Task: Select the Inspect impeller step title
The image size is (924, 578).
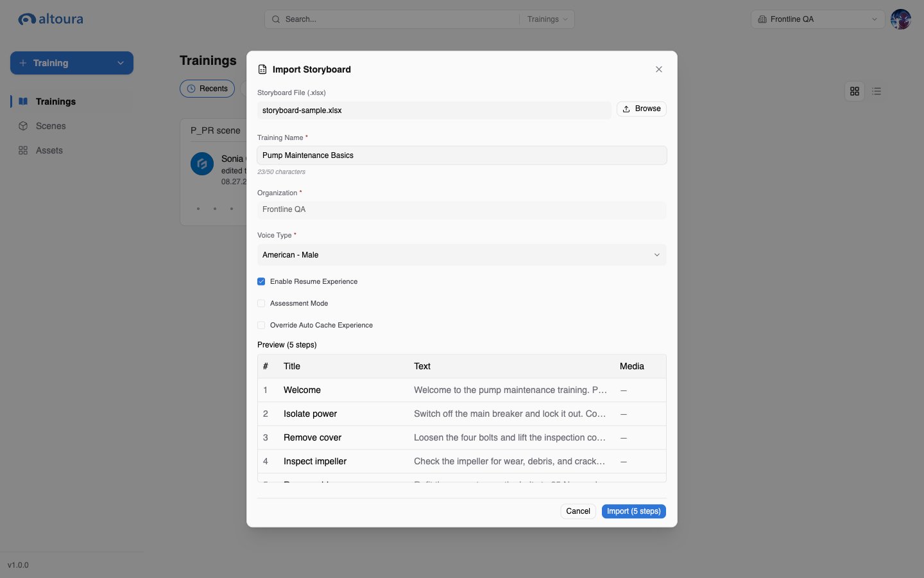Action: (x=315, y=461)
